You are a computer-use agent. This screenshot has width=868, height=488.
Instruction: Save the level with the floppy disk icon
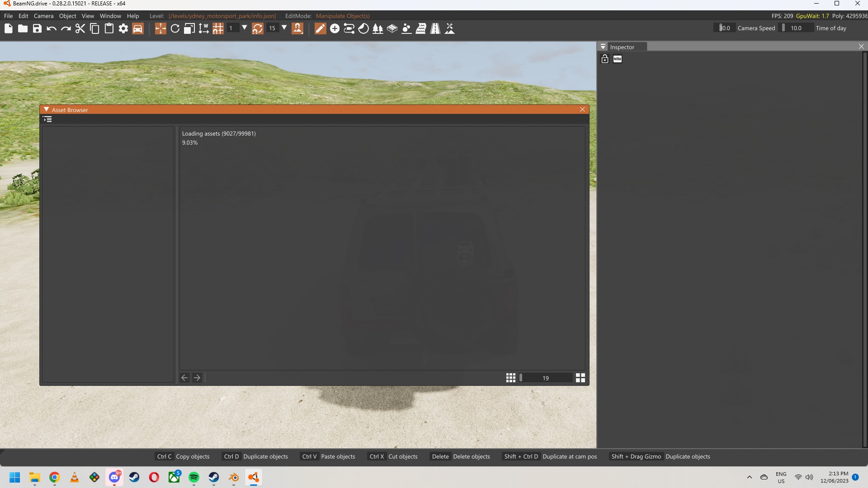click(x=37, y=28)
